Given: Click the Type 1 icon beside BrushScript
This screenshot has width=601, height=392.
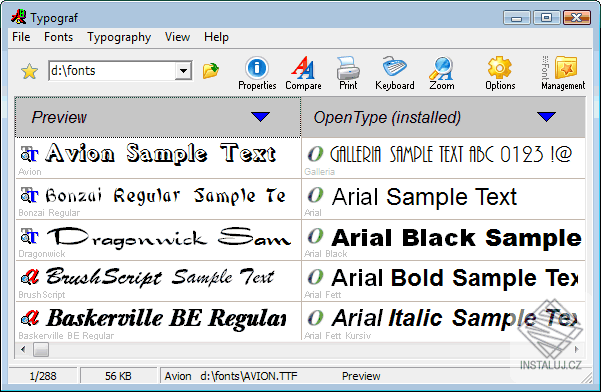Looking at the screenshot, I should (30, 277).
